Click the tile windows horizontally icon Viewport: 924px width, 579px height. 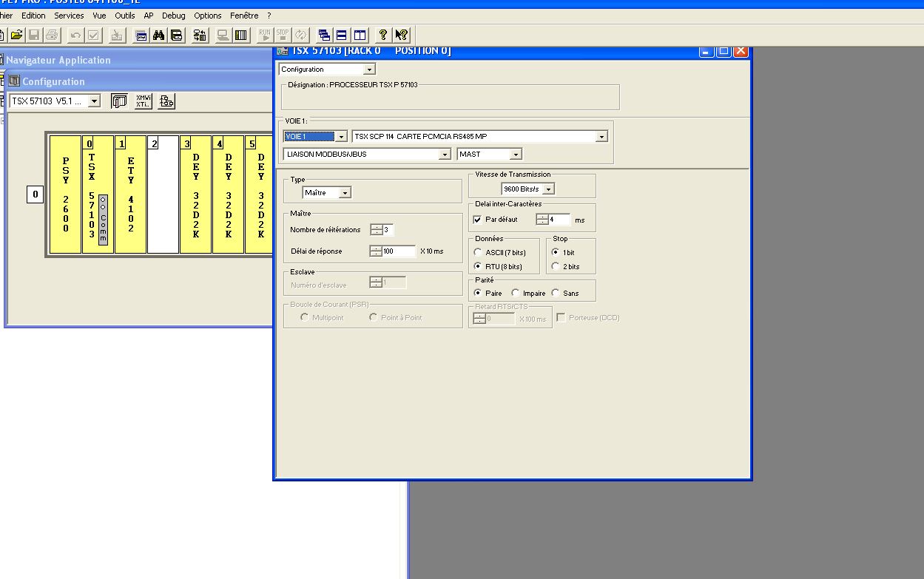pyautogui.click(x=342, y=35)
